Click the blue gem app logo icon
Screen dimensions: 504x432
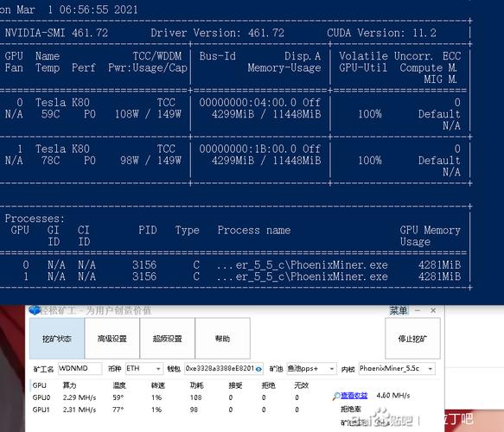pyautogui.click(x=34, y=310)
